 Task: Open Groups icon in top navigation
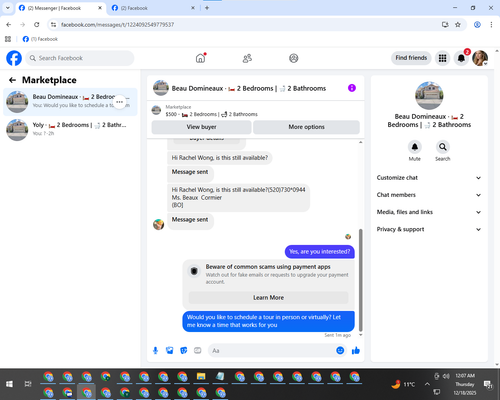[x=294, y=58]
